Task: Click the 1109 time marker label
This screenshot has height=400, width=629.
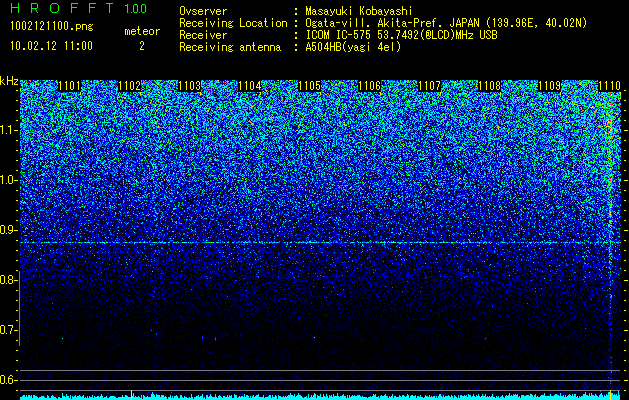Action: (x=549, y=86)
